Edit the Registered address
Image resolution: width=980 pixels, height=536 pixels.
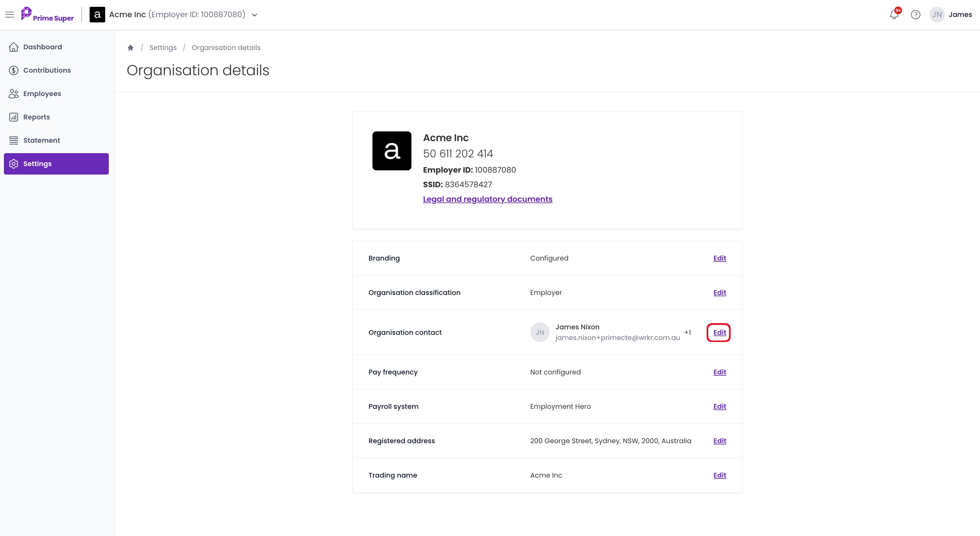720,441
